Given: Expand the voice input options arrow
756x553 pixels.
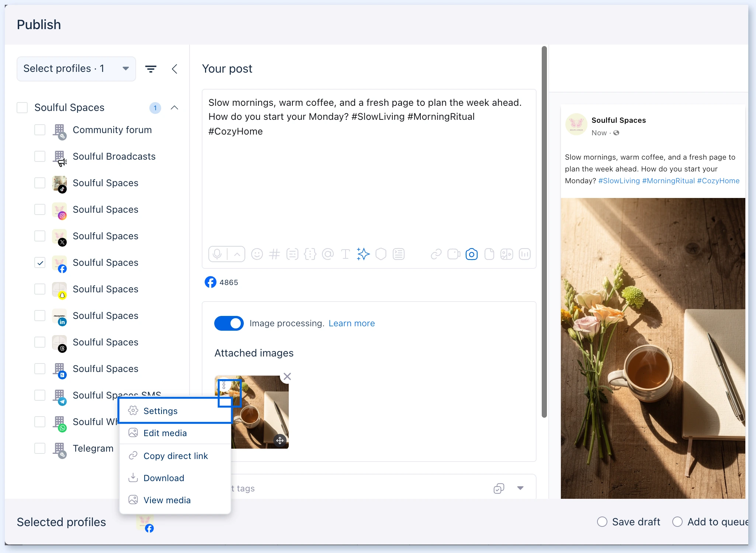Looking at the screenshot, I should point(237,254).
